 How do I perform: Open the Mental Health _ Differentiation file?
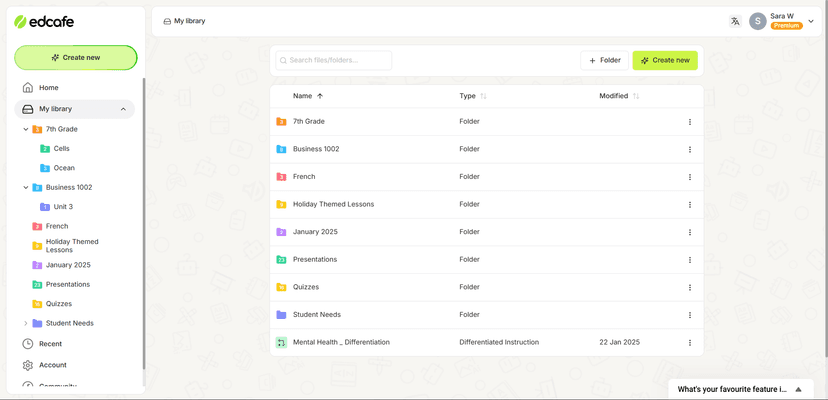point(341,342)
